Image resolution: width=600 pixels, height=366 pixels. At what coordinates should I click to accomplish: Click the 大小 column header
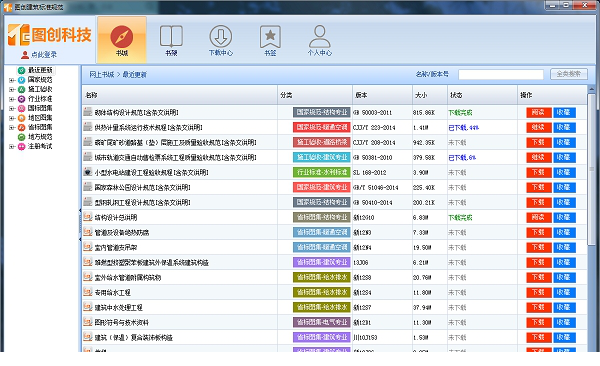pyautogui.click(x=430, y=95)
